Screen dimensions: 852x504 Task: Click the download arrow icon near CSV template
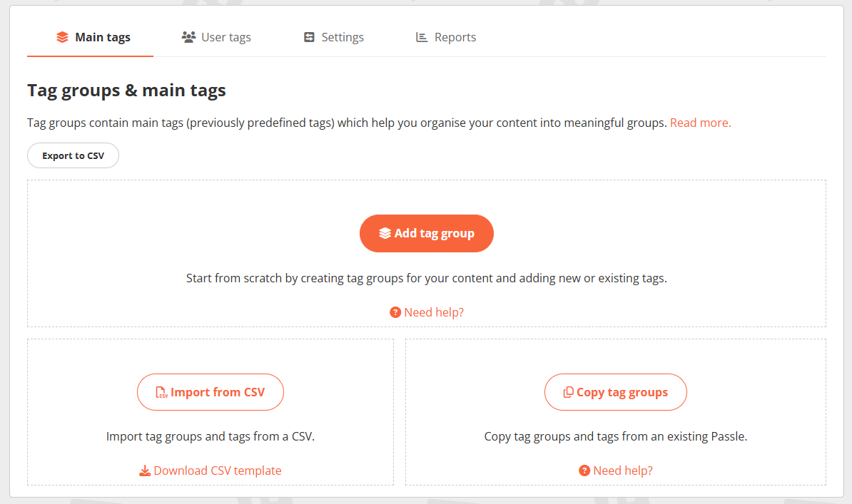145,470
